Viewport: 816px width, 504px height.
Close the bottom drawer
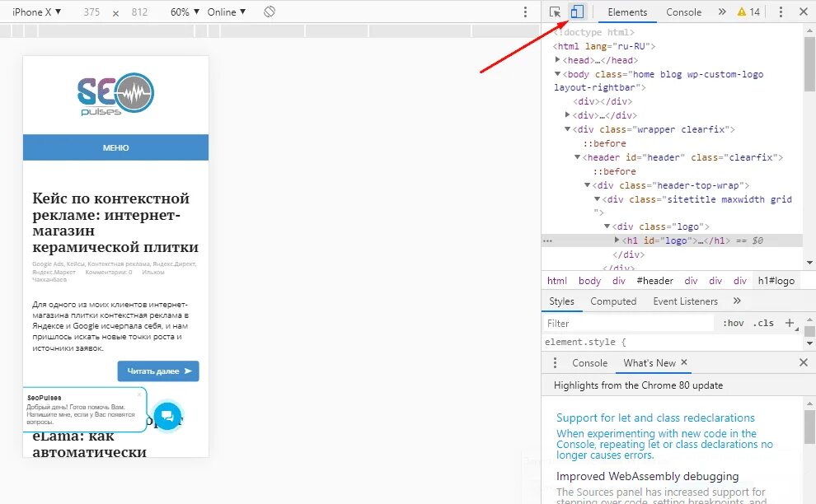[x=804, y=362]
